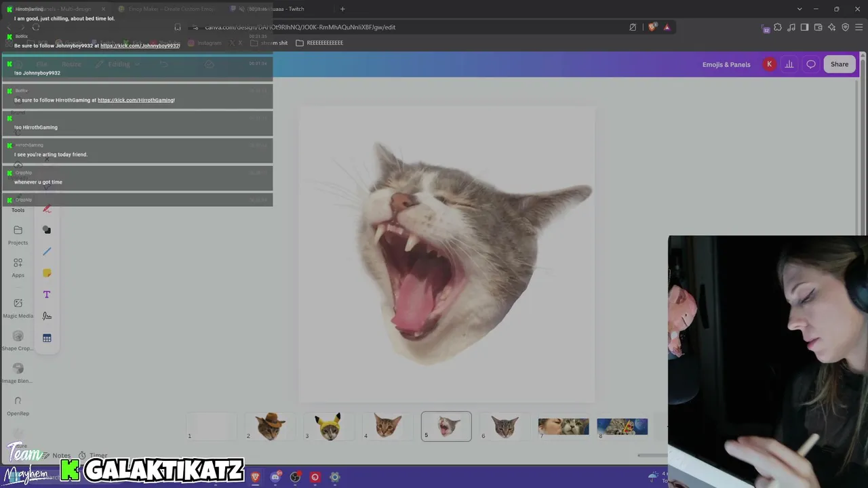Screen dimensions: 868x488
Task: Select the purple Text tool
Action: click(x=47, y=294)
